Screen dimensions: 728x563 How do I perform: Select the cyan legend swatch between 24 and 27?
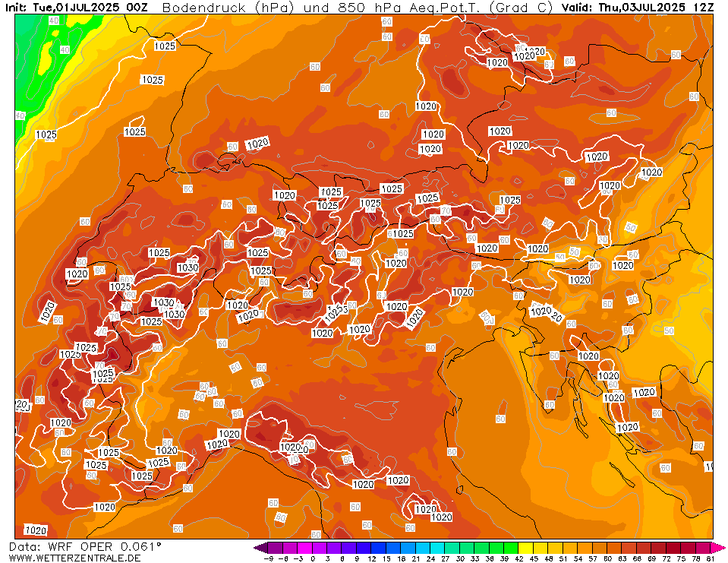pyautogui.click(x=437, y=548)
